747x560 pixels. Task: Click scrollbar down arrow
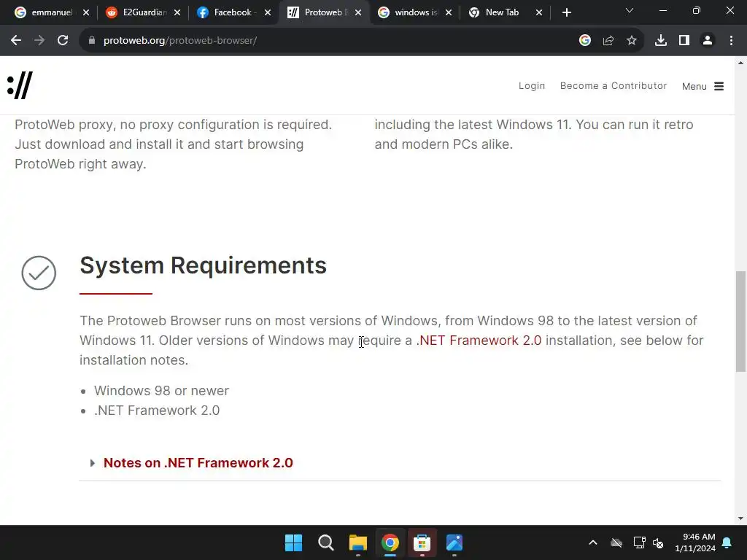pyautogui.click(x=741, y=518)
